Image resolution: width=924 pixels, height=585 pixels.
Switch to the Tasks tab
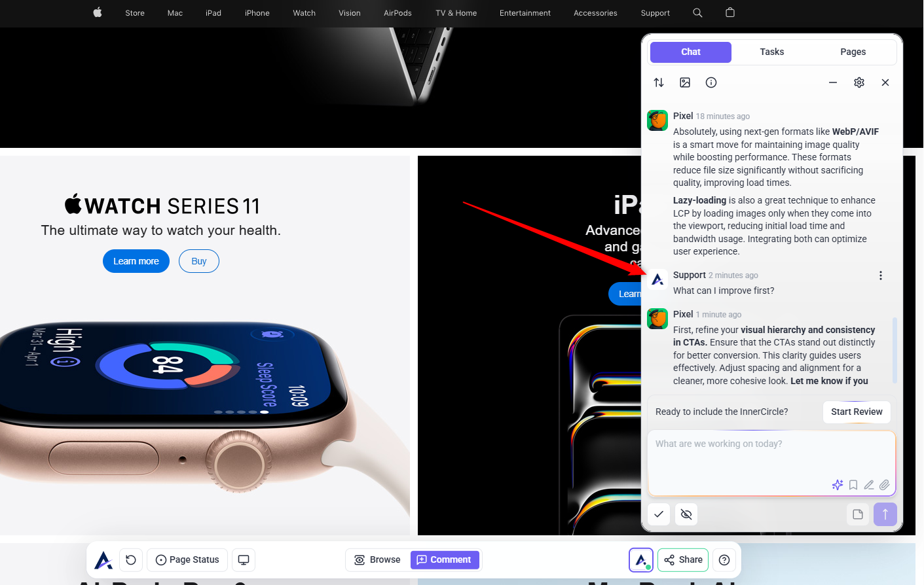(x=772, y=52)
